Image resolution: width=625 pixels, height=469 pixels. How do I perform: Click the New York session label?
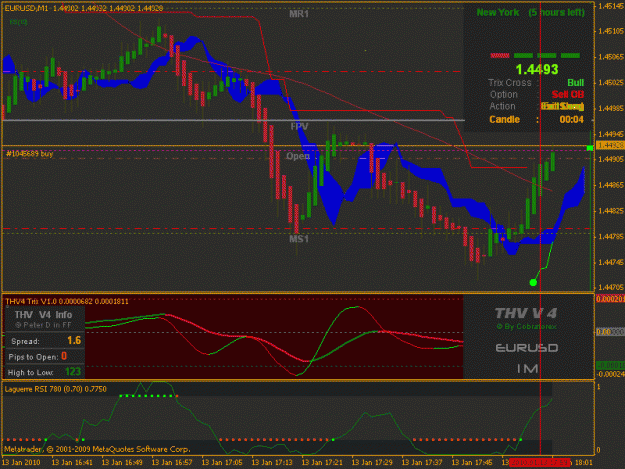(498, 13)
